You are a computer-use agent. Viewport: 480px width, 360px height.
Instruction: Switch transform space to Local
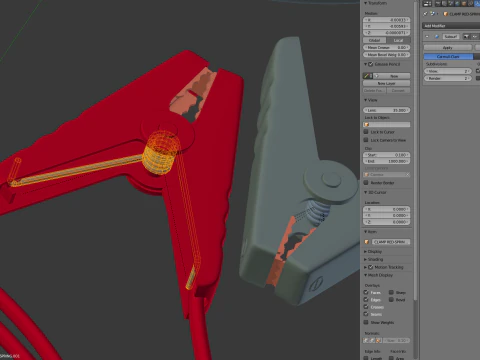coord(398,40)
